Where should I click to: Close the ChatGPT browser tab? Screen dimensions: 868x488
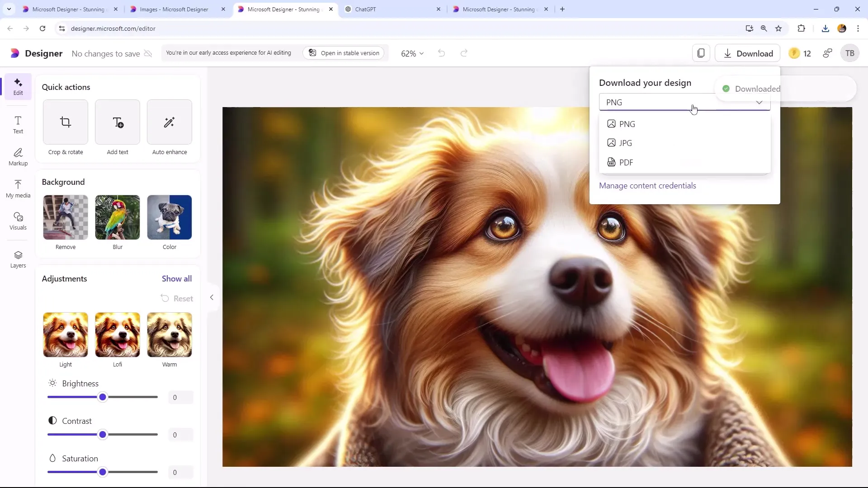[x=438, y=9]
